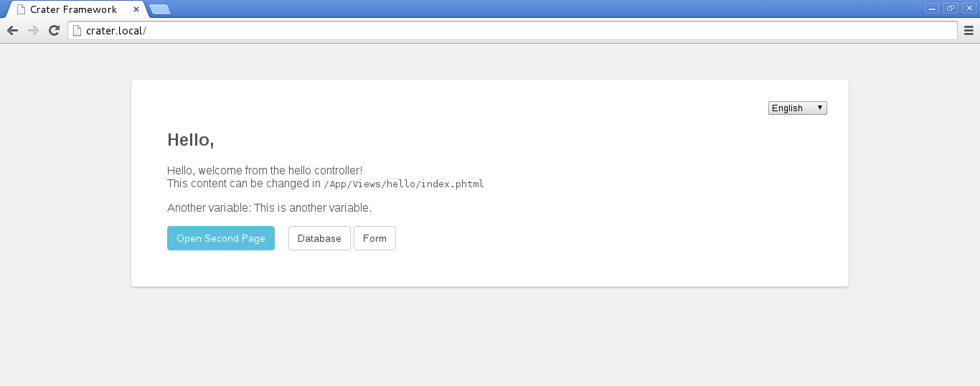Open the Chrome hamburger menu icon
980x386 pixels.
(x=969, y=30)
